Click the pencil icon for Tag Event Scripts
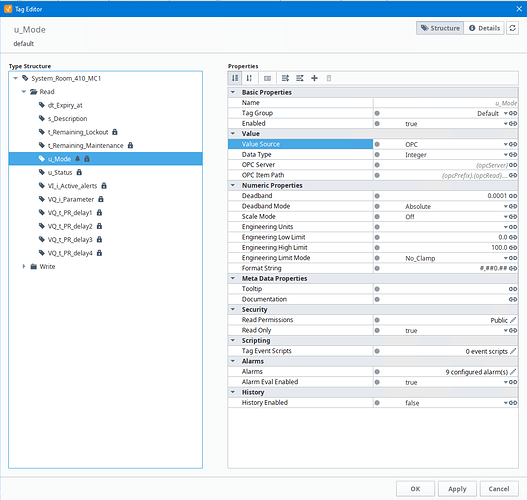This screenshot has height=500, width=527. pyautogui.click(x=513, y=351)
